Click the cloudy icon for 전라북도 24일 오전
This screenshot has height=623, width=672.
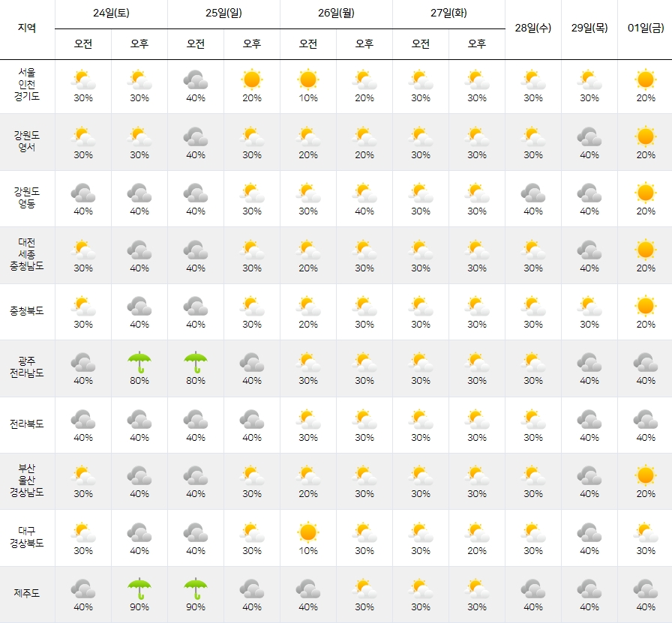point(83,420)
